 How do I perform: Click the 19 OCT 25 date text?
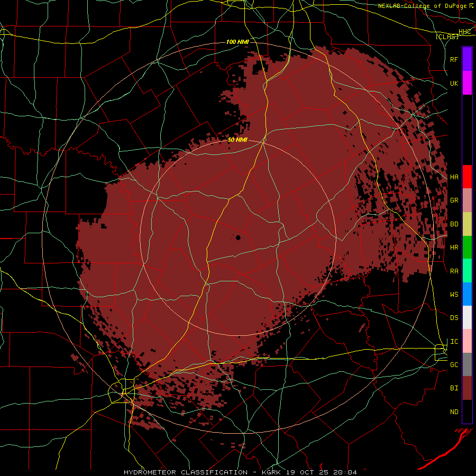[x=307, y=472]
